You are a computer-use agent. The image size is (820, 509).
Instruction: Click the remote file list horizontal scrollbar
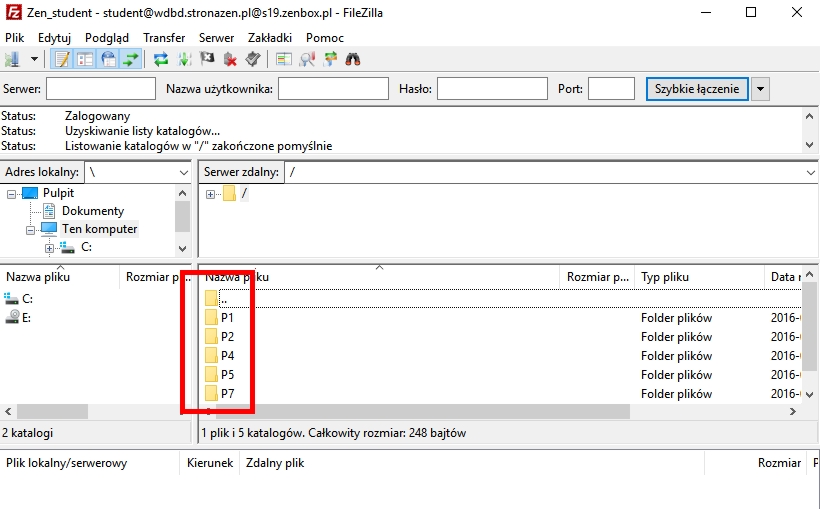423,412
